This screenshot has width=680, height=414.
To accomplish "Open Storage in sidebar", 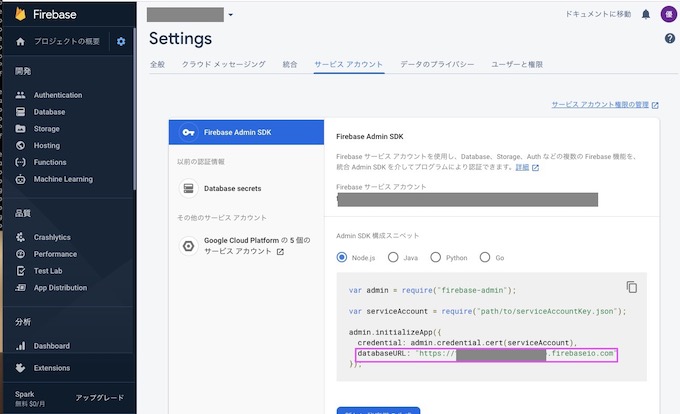I will click(x=46, y=129).
